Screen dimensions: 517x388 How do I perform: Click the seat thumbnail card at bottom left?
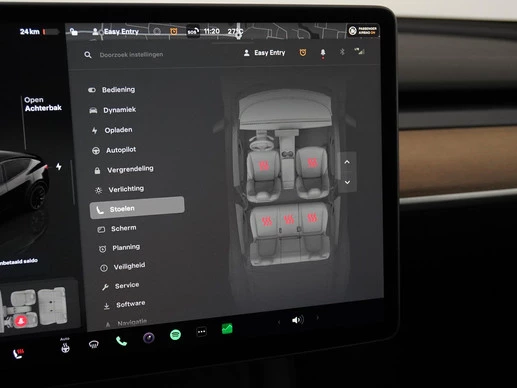click(x=37, y=308)
